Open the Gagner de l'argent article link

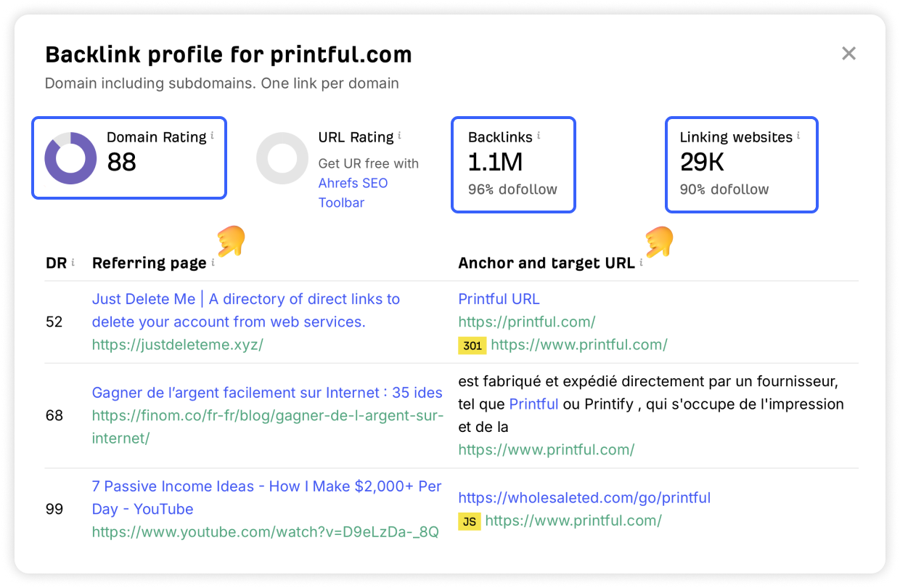pyautogui.click(x=266, y=393)
